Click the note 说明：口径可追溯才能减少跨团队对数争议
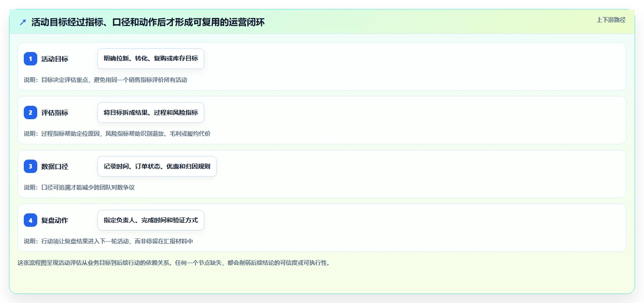This screenshot has width=644, height=303. point(79,187)
